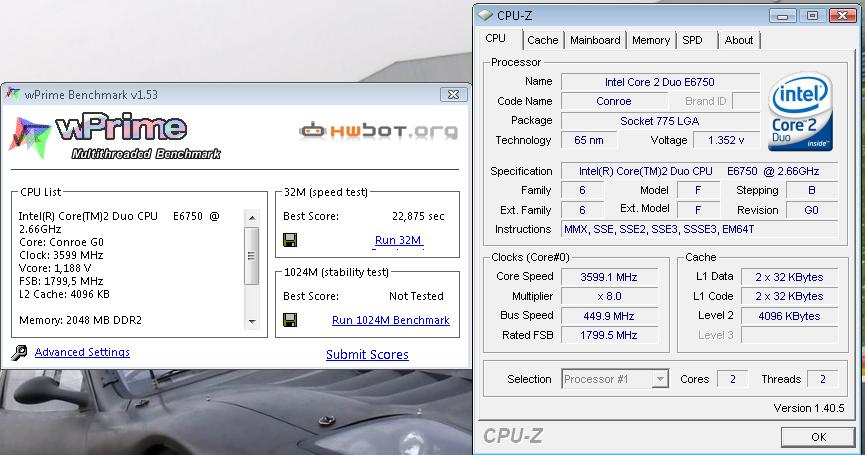
Task: Click the L2 Cache: 4096 KB line
Action: pyautogui.click(x=64, y=294)
